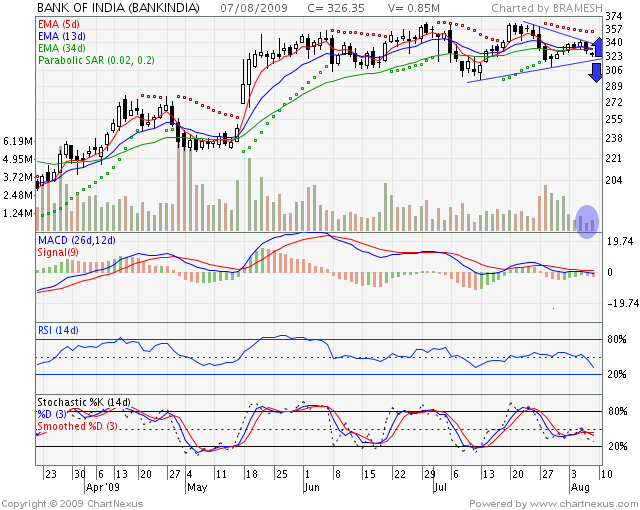The image size is (640, 510).
Task: Click the 323 price axis label
Action: (x=614, y=56)
